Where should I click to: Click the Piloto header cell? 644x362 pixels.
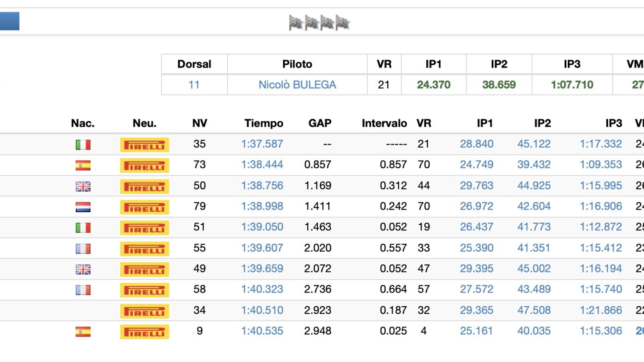coord(297,64)
